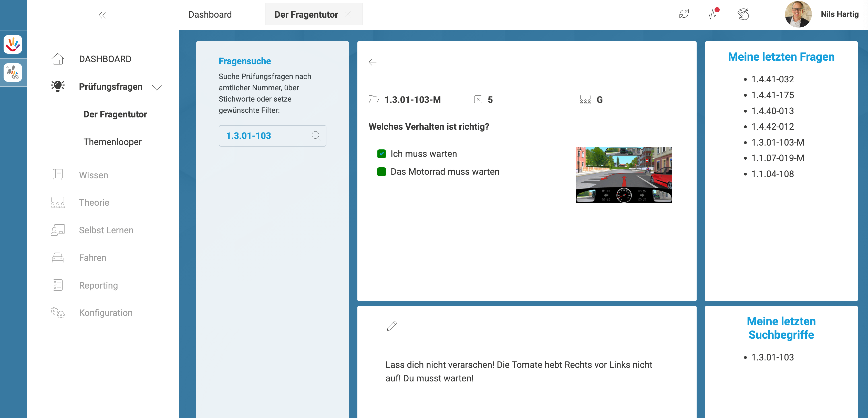Open the bee app icon in the rail
This screenshot has width=868, height=418.
tap(13, 72)
